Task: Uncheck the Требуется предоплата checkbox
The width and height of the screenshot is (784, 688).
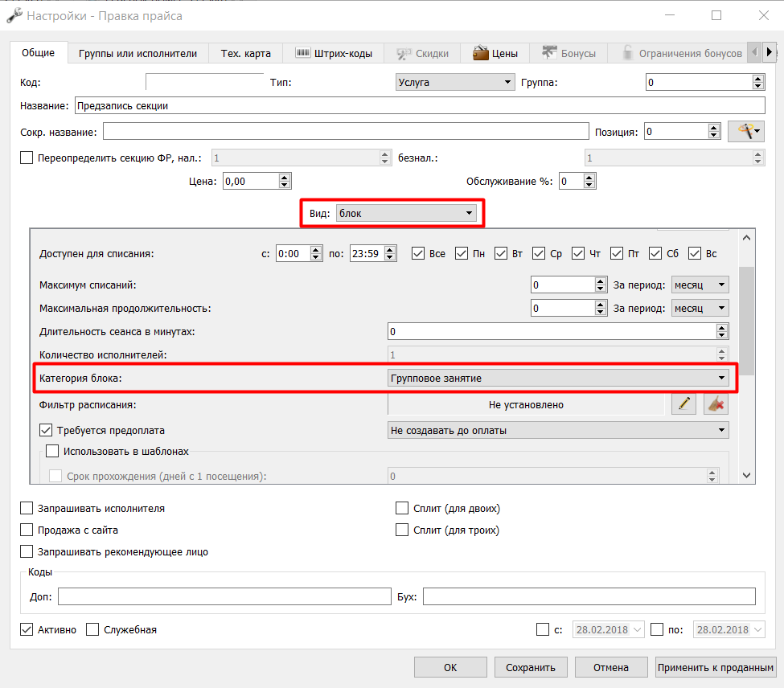Action: 46,430
